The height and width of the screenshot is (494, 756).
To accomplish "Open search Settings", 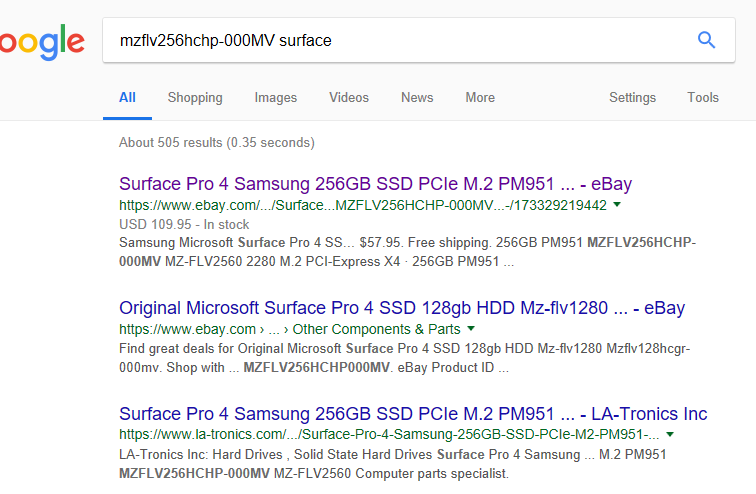I will (633, 98).
